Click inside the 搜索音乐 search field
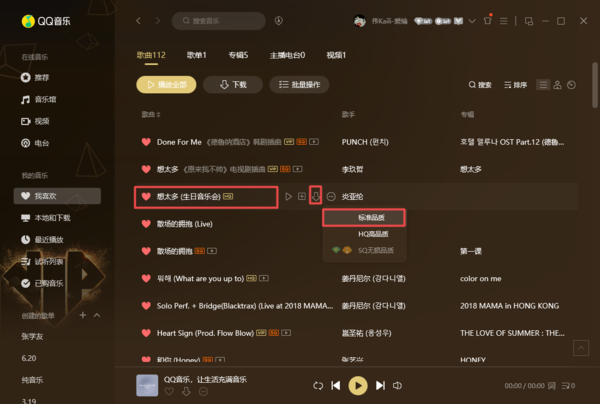The image size is (600, 404). [218, 21]
